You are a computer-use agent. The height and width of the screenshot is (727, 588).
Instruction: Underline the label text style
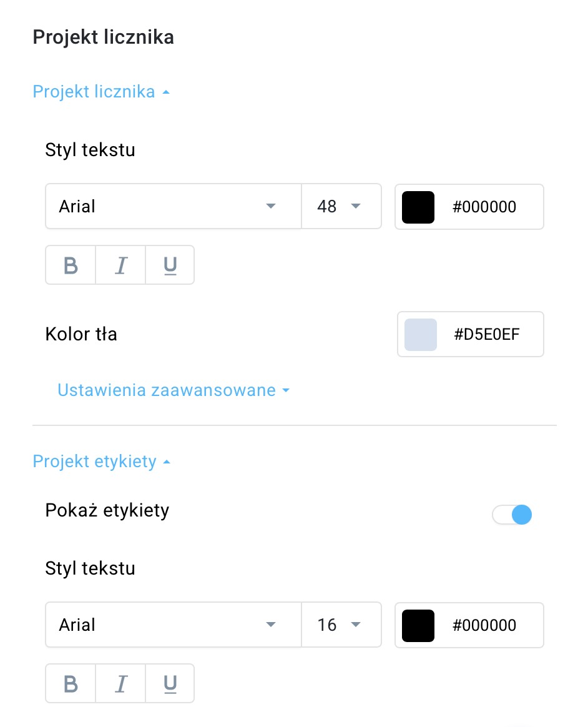click(170, 683)
